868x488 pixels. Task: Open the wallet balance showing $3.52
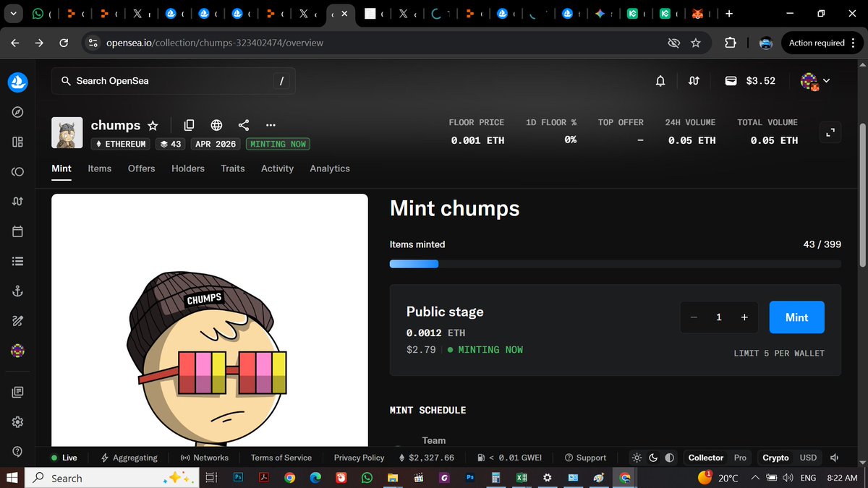pyautogui.click(x=750, y=81)
